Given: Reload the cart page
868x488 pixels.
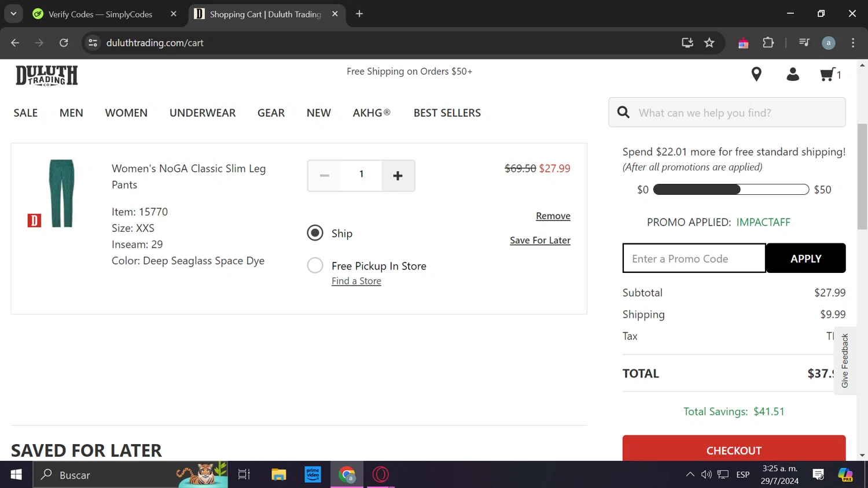Looking at the screenshot, I should pos(64,43).
